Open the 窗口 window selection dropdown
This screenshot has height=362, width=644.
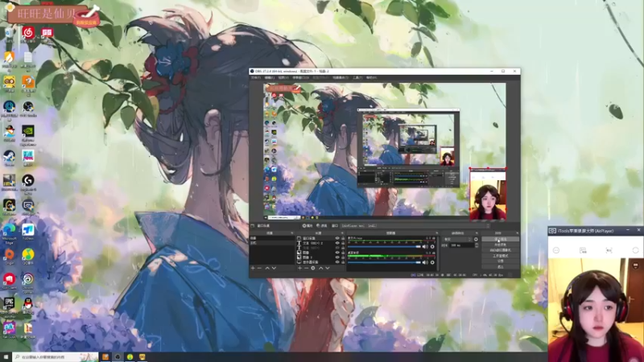(415, 225)
